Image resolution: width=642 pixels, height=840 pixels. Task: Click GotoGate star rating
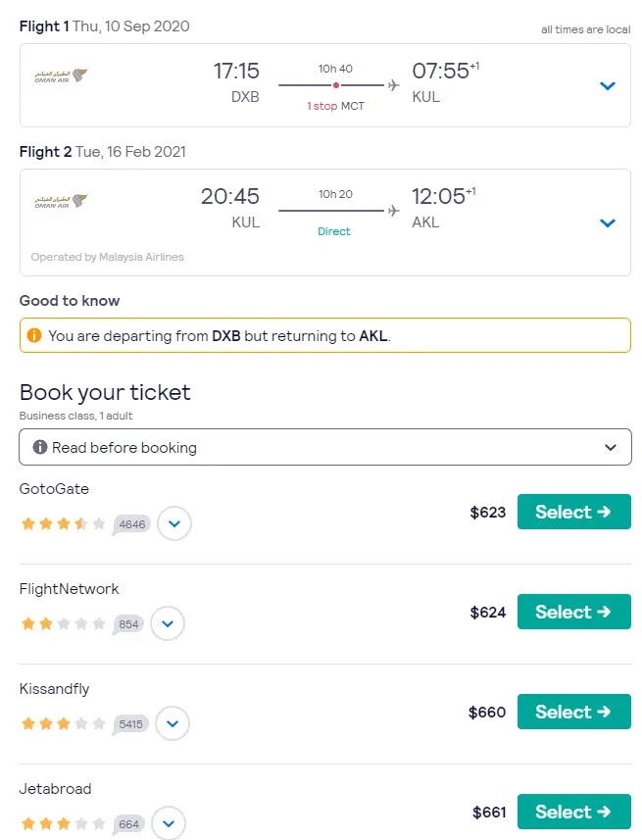tap(63, 523)
